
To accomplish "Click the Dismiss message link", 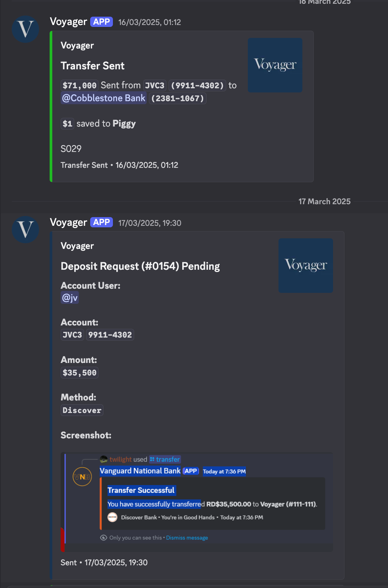I will tap(187, 538).
